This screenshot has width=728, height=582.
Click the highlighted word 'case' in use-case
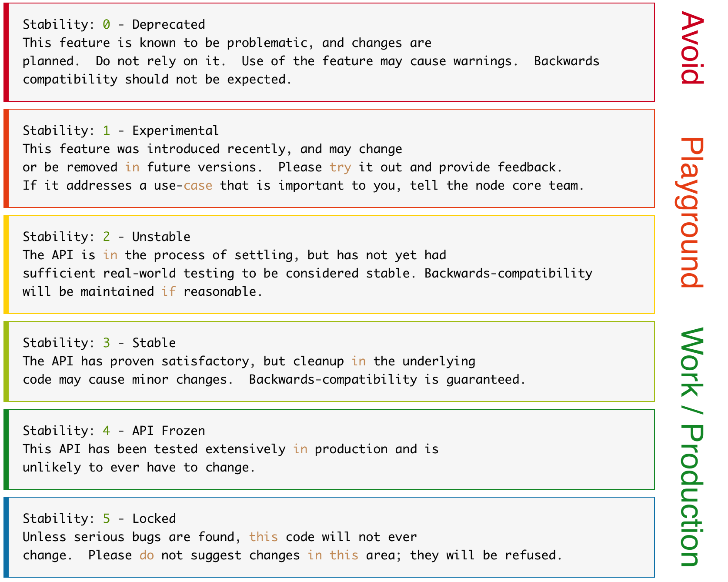198,186
